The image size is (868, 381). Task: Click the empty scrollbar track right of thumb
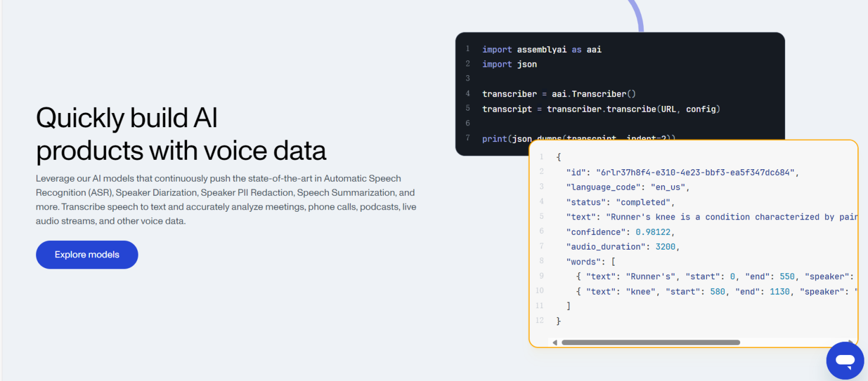pos(793,343)
